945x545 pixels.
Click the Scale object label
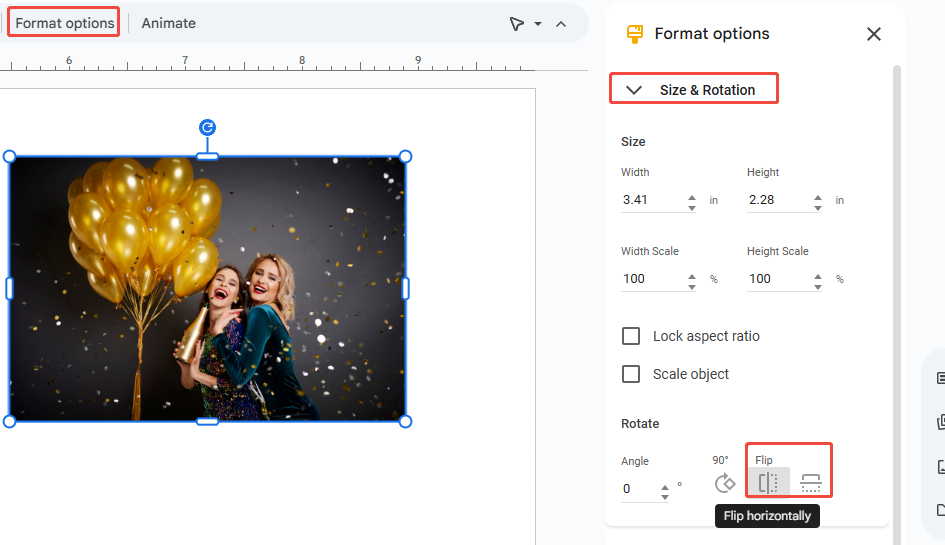[x=691, y=374]
